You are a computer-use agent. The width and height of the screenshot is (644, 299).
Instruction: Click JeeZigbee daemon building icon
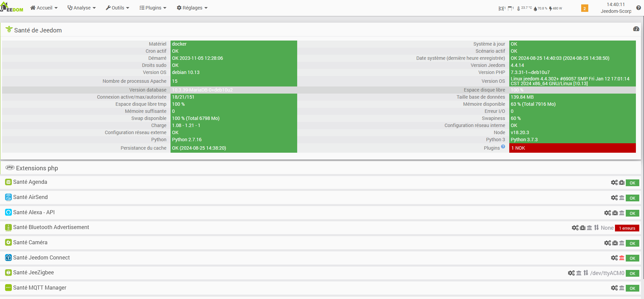[x=579, y=273]
